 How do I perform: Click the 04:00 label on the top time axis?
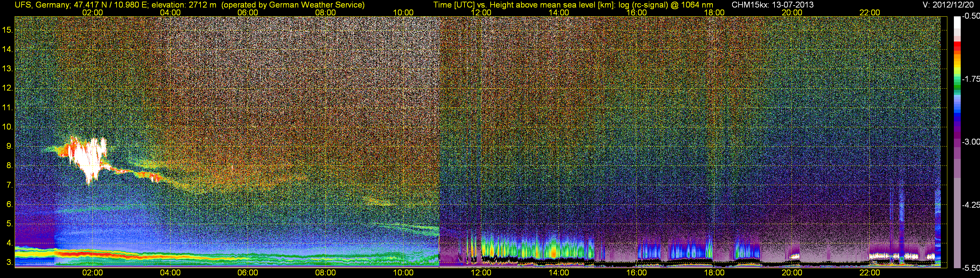pyautogui.click(x=170, y=12)
